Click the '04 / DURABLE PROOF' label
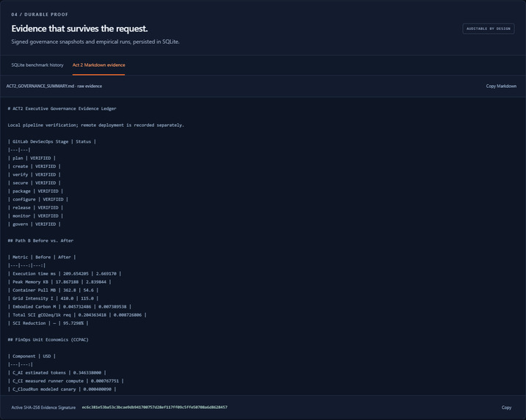Viewport: 526px width, 420px height. click(x=40, y=15)
